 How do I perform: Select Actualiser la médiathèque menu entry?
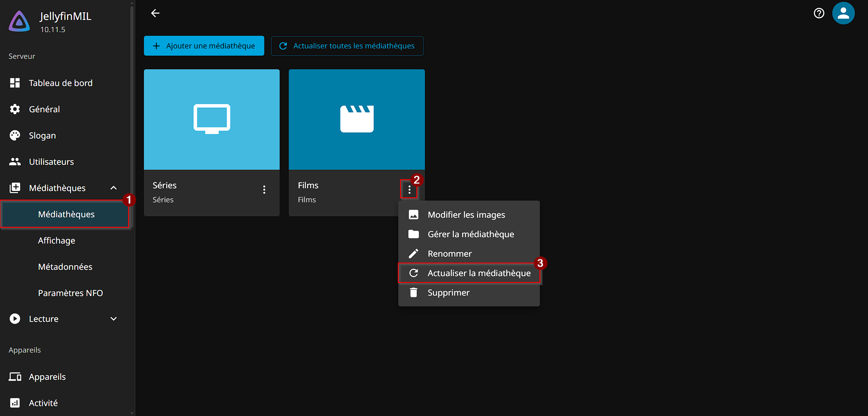coord(479,273)
